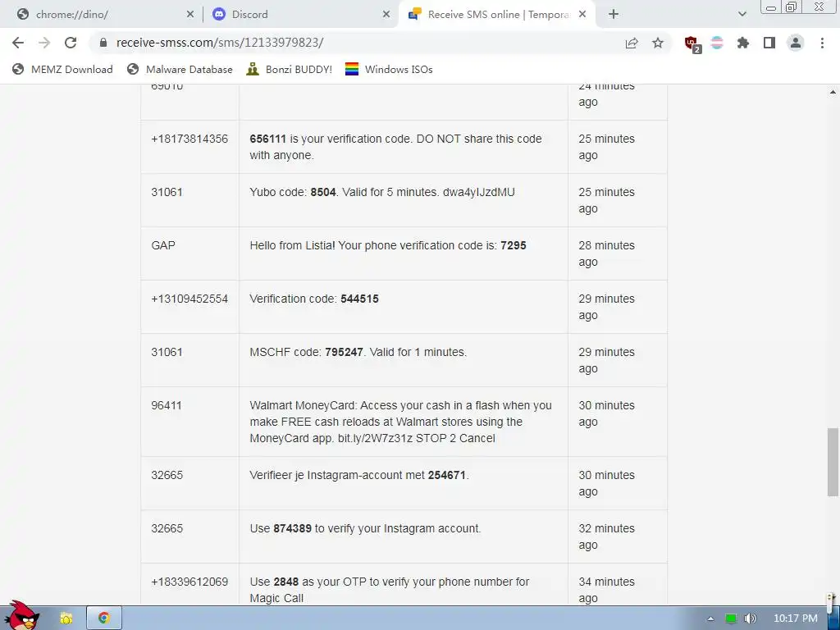
Task: Click sender number +18173814356
Action: tap(189, 139)
